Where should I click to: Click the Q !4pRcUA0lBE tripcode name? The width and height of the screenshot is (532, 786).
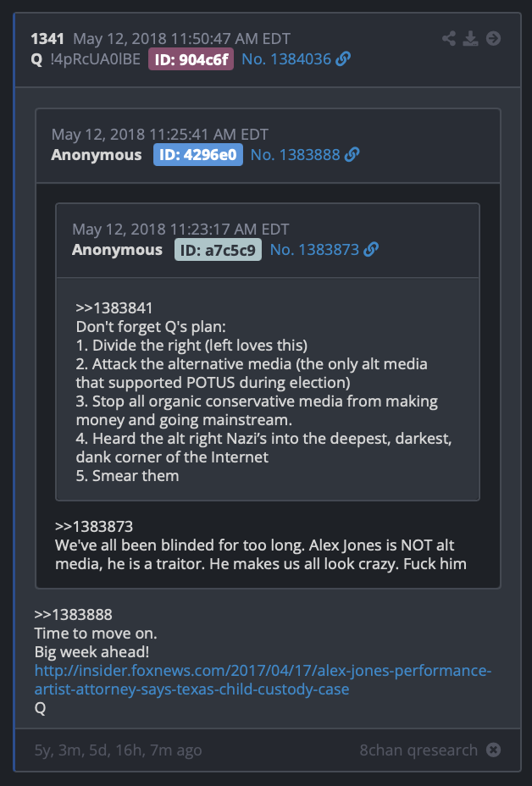coord(86,59)
